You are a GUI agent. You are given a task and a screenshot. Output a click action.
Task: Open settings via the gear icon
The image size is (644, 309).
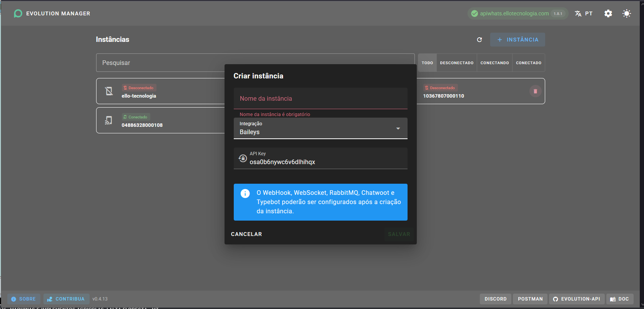click(x=608, y=13)
